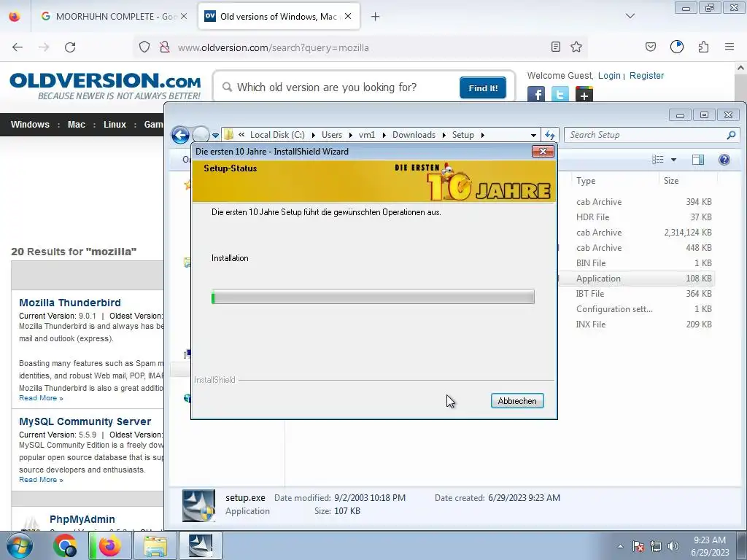Open the PhpMyAdmin result link

point(82,519)
